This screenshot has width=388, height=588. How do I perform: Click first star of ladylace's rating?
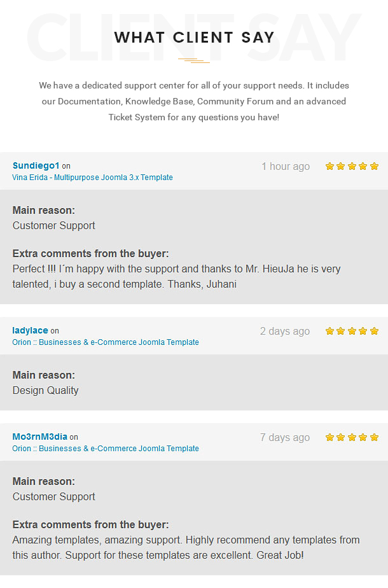(329, 331)
